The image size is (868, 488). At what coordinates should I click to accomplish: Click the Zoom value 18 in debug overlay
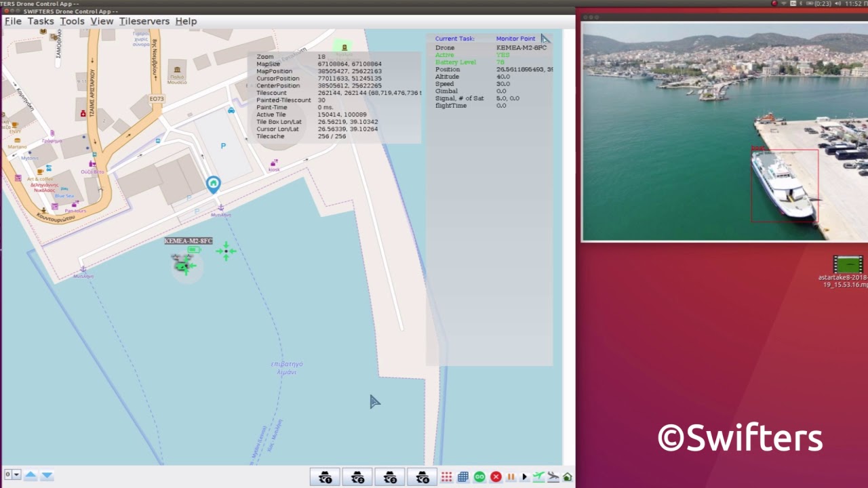[321, 57]
